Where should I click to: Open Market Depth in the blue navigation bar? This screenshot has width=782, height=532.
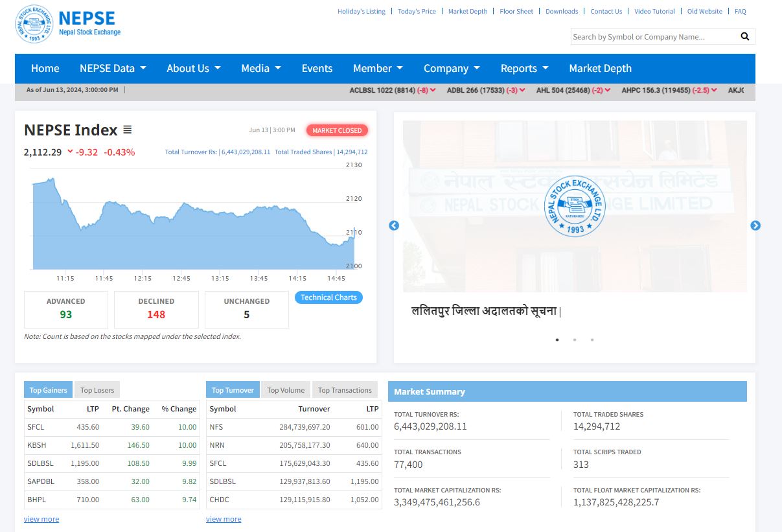pos(600,68)
